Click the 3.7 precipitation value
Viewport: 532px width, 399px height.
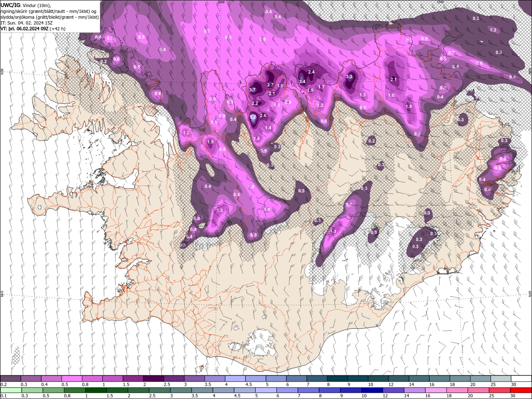pyautogui.click(x=252, y=90)
